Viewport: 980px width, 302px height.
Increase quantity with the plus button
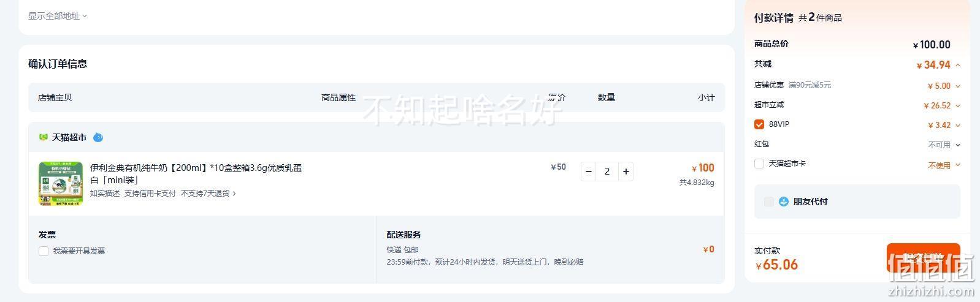(626, 172)
